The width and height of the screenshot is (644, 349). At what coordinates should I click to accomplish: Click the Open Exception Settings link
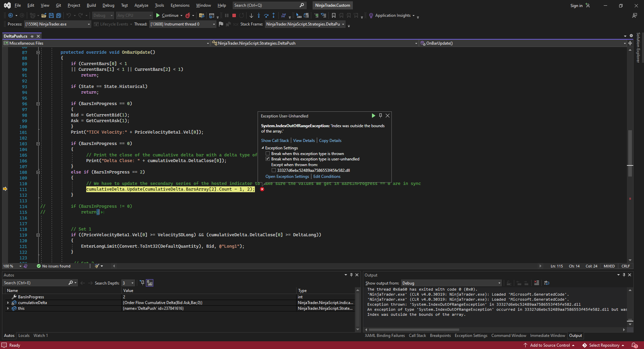(287, 177)
